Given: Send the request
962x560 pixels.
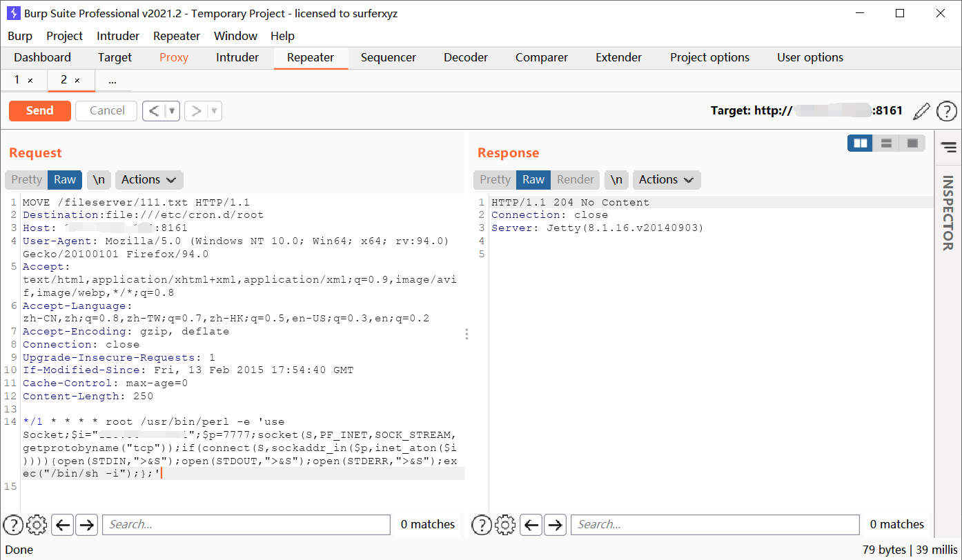Looking at the screenshot, I should pos(40,111).
